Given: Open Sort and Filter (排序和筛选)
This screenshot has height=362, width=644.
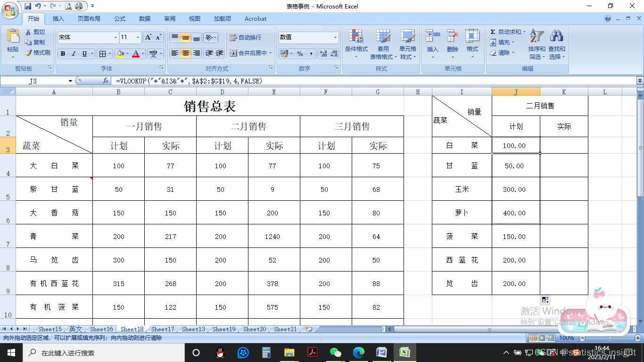Looking at the screenshot, I should [x=537, y=44].
